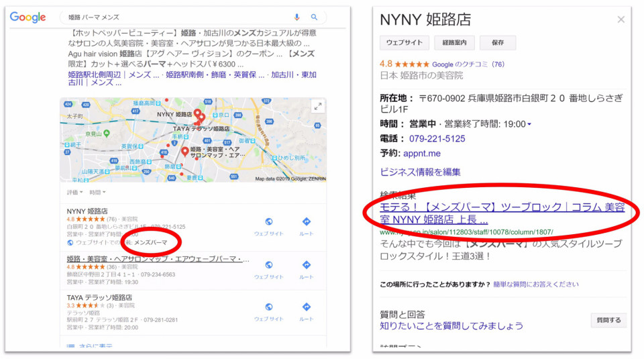Open appnt.me reservation link
This screenshot has width=644, height=359.
(422, 154)
